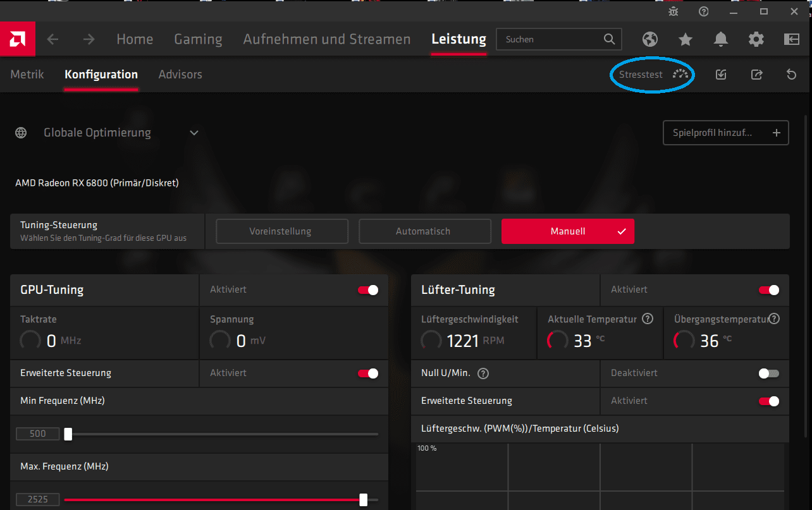Select Manuell tuning mode
The height and width of the screenshot is (510, 812).
568,231
